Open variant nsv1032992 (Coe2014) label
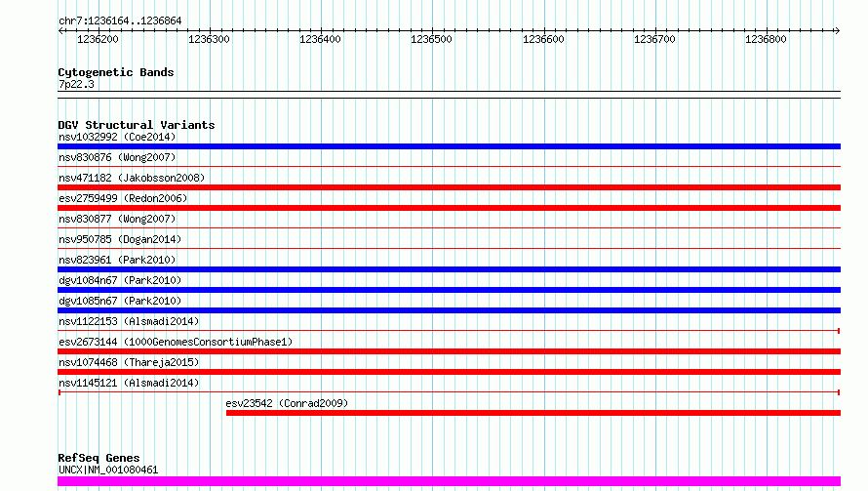Screen dimensions: 868x491 tap(117, 137)
